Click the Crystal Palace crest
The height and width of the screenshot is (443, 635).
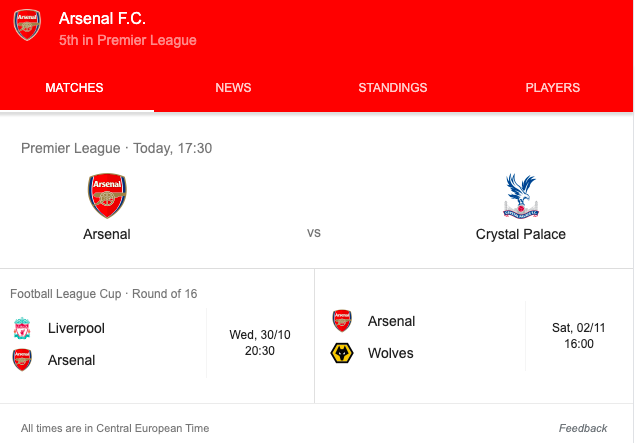click(520, 196)
